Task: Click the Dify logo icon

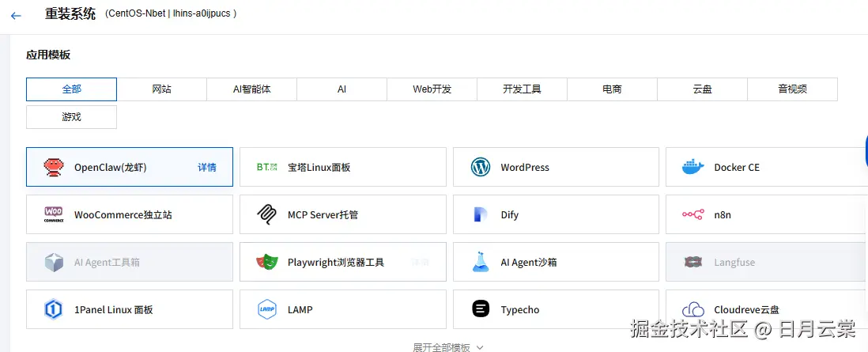Action: pos(481,214)
